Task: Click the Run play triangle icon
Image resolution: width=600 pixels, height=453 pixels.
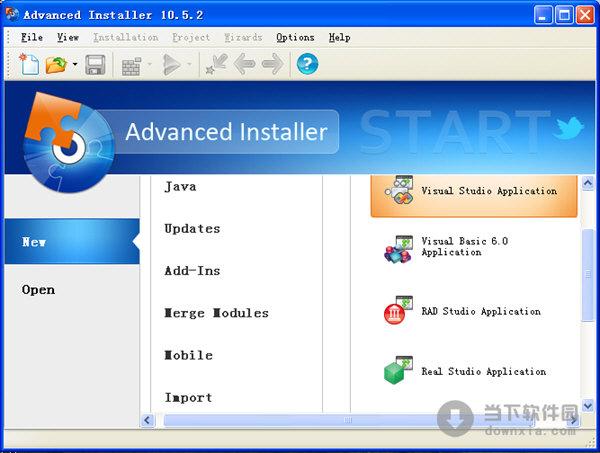Action: pyautogui.click(x=171, y=64)
